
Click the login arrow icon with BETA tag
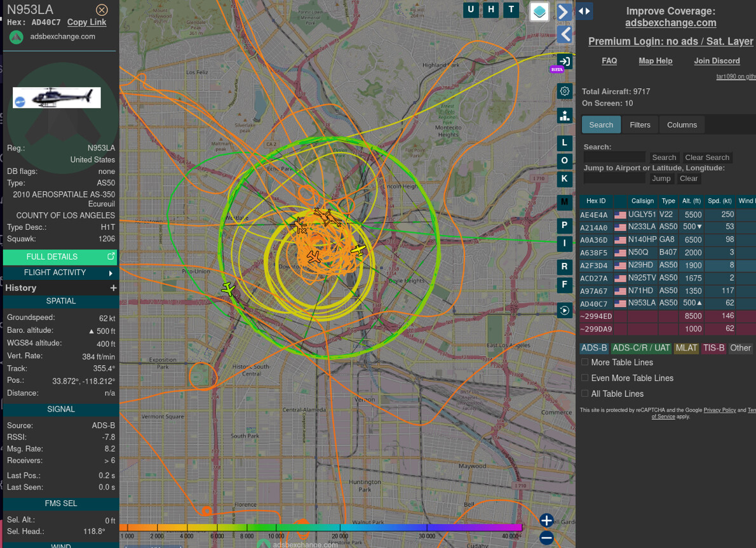point(565,62)
